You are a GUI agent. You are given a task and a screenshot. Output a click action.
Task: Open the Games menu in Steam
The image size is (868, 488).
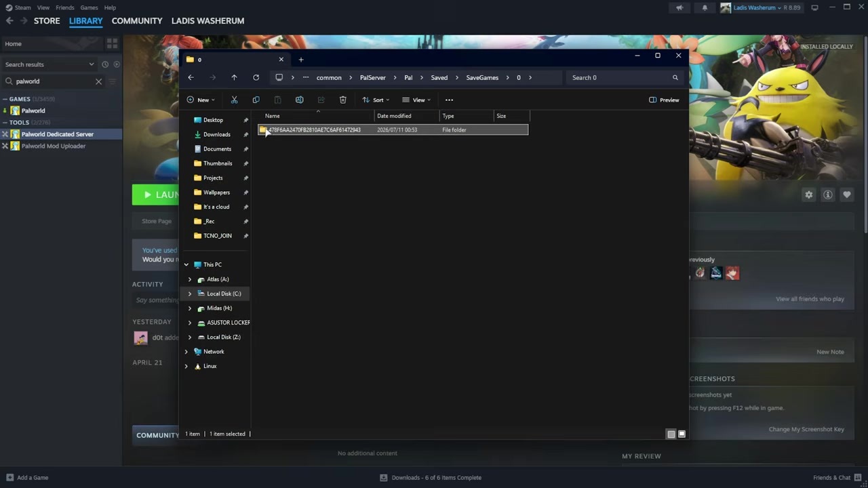tap(89, 7)
